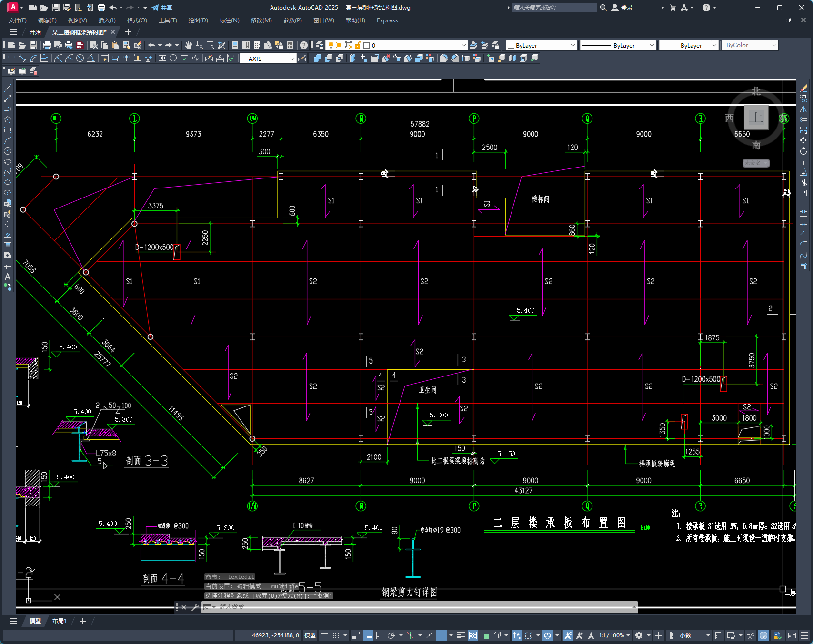
Task: Click the Multiline Text A tool in left toolbar
Action: coord(8,277)
